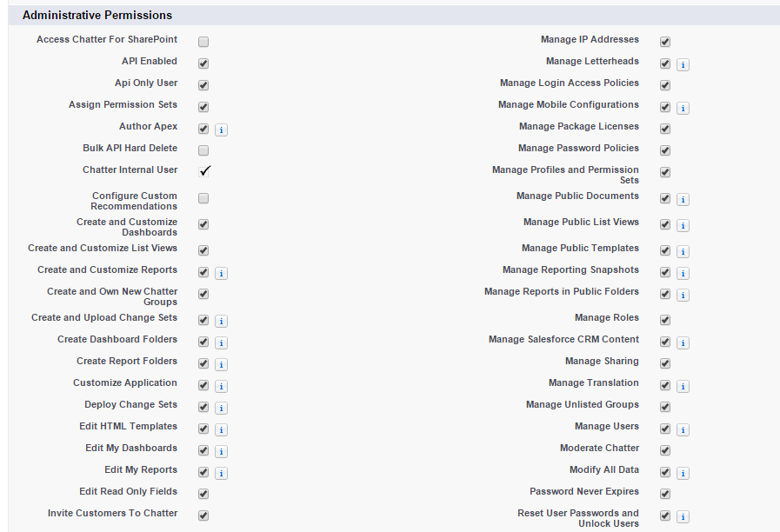780x532 pixels.
Task: Toggle Invite Customers To Chatter checkbox
Action: [x=203, y=515]
